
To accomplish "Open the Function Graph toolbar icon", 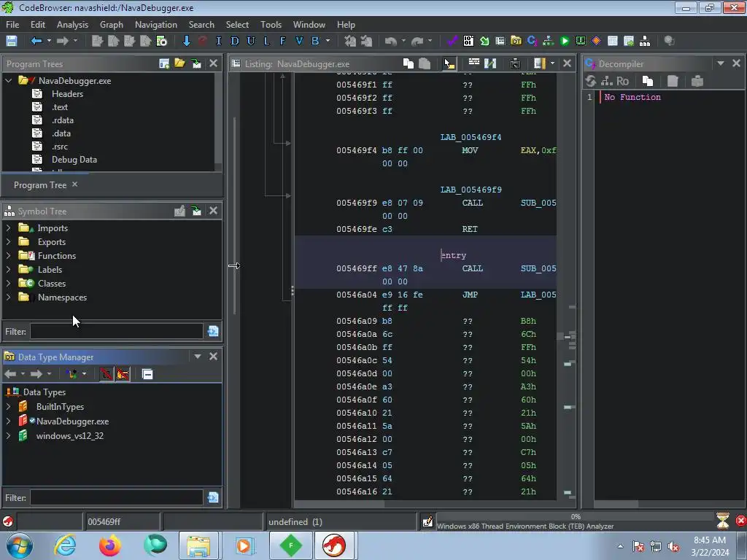I will click(x=549, y=41).
